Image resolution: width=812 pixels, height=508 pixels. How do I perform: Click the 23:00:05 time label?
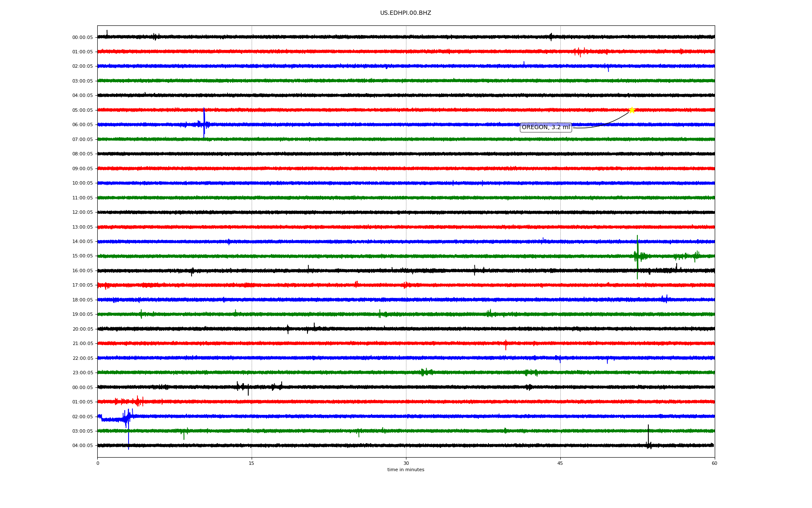coord(82,373)
